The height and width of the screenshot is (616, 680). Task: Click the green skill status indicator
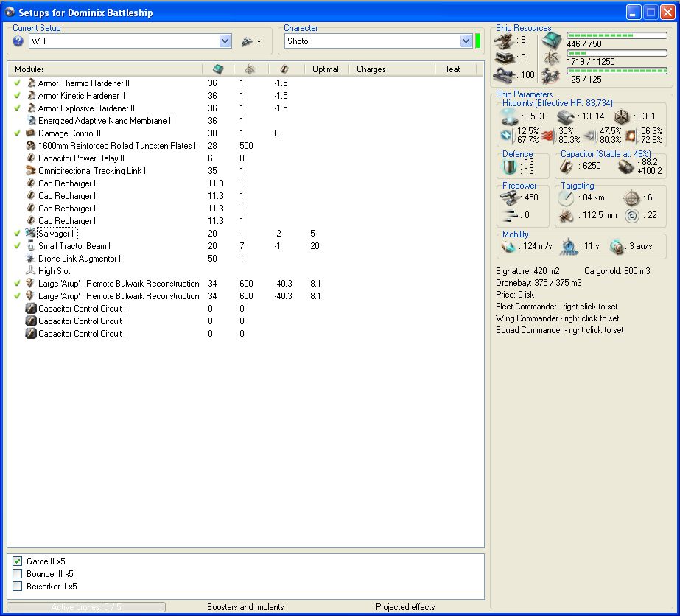[478, 41]
